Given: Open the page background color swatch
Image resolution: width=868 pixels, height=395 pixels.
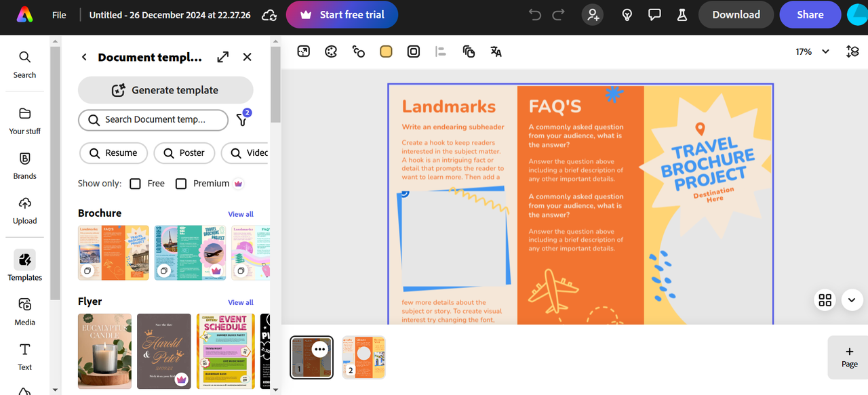Looking at the screenshot, I should click(386, 51).
